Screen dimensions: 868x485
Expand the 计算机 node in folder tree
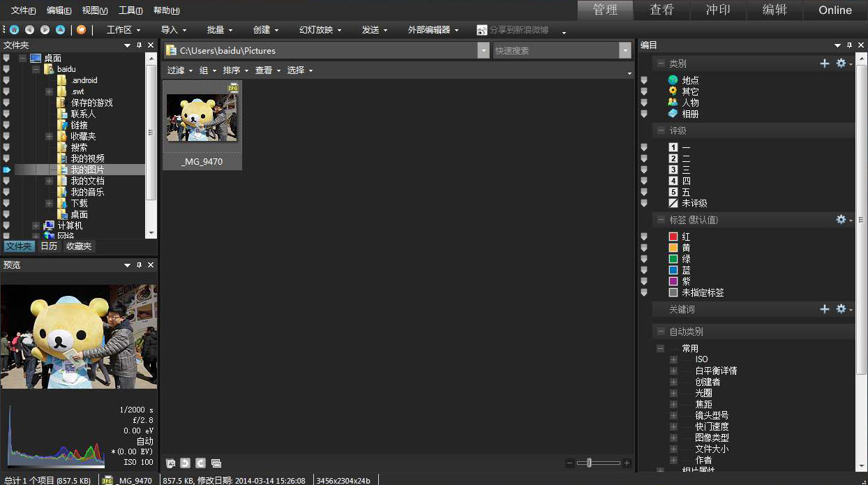point(35,225)
